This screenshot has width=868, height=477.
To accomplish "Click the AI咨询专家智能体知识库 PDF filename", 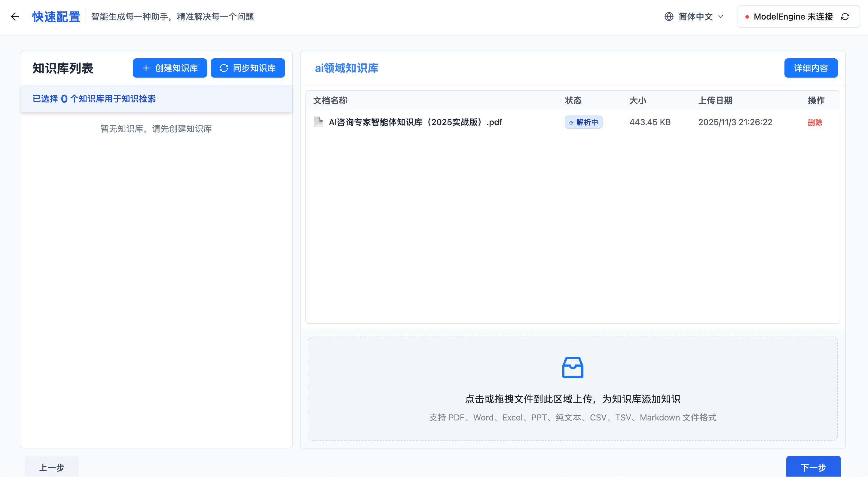I will 415,122.
